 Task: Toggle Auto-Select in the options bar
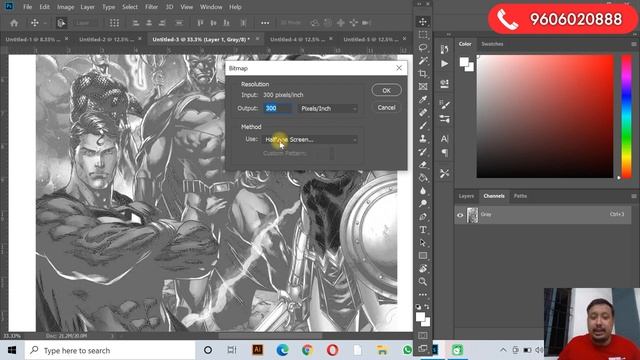61,23
